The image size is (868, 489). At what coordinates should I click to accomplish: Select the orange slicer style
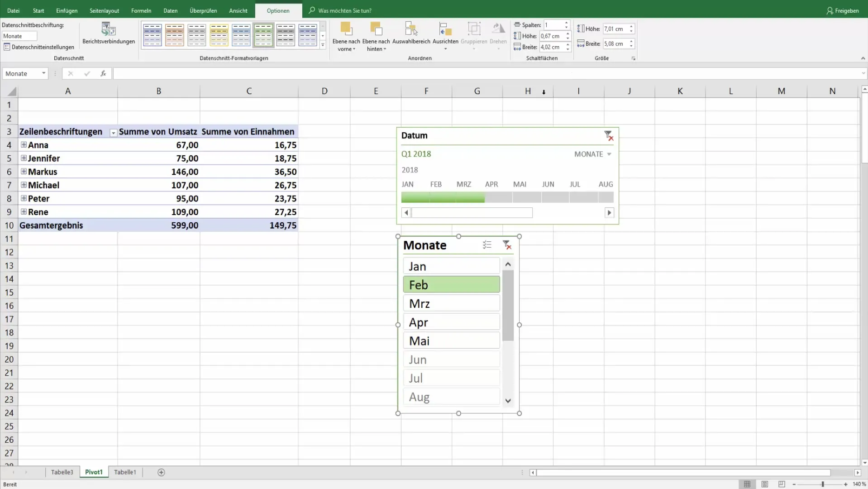(x=175, y=35)
